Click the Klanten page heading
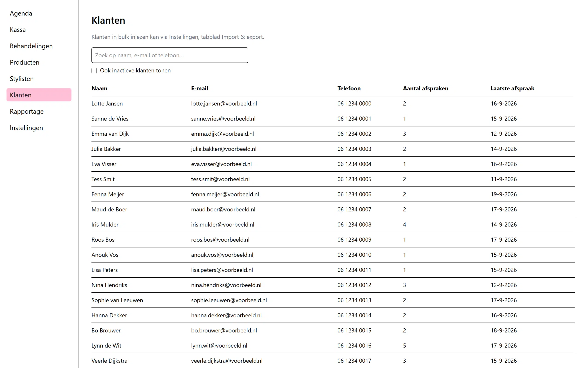 pos(108,20)
